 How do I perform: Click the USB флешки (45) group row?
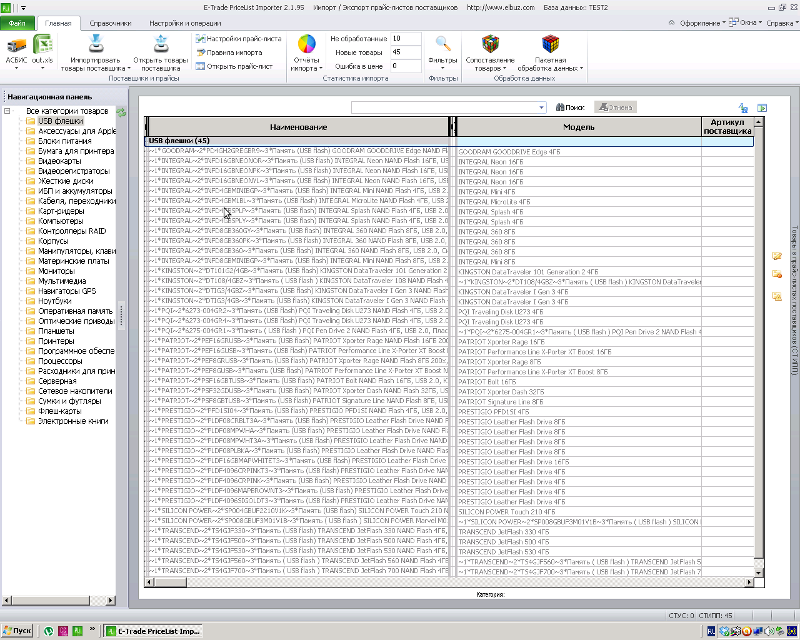[x=449, y=141]
